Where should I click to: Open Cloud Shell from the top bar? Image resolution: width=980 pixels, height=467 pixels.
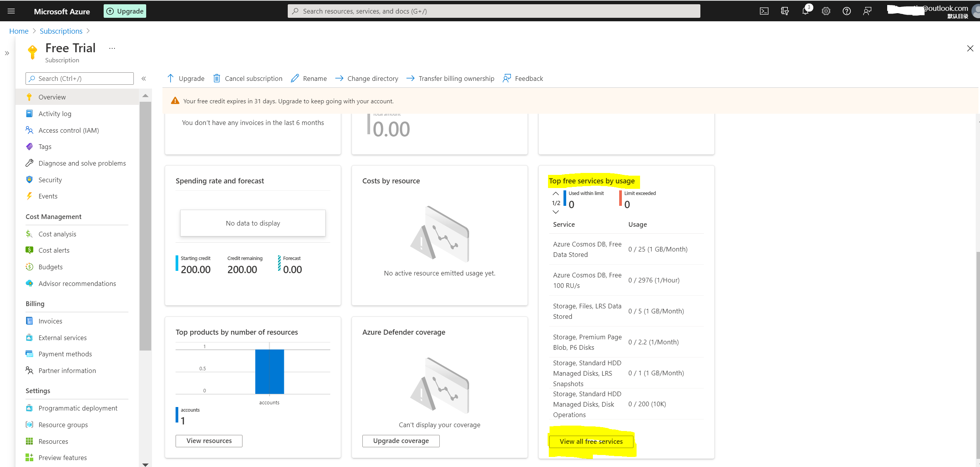click(764, 11)
